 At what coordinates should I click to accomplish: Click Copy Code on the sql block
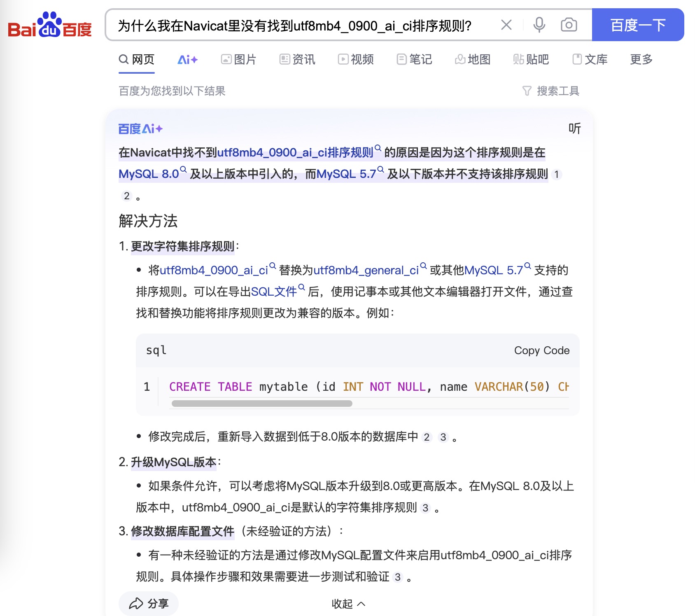pyautogui.click(x=542, y=350)
